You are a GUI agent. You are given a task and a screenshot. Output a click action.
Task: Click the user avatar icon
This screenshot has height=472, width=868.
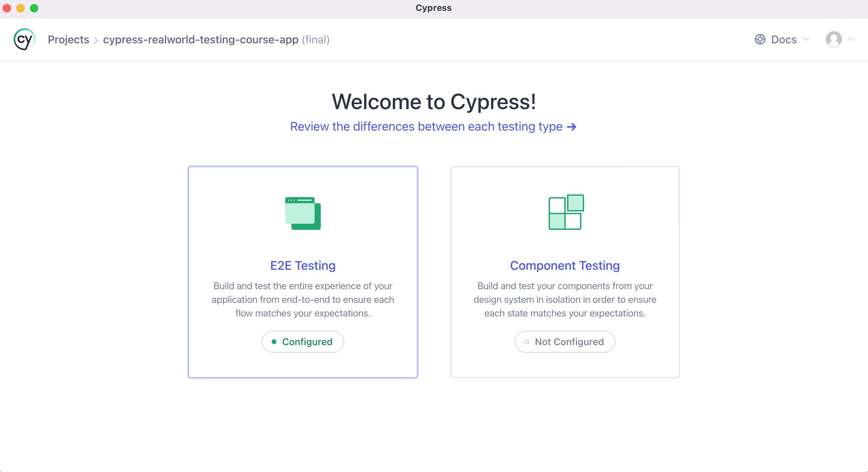[x=834, y=39]
